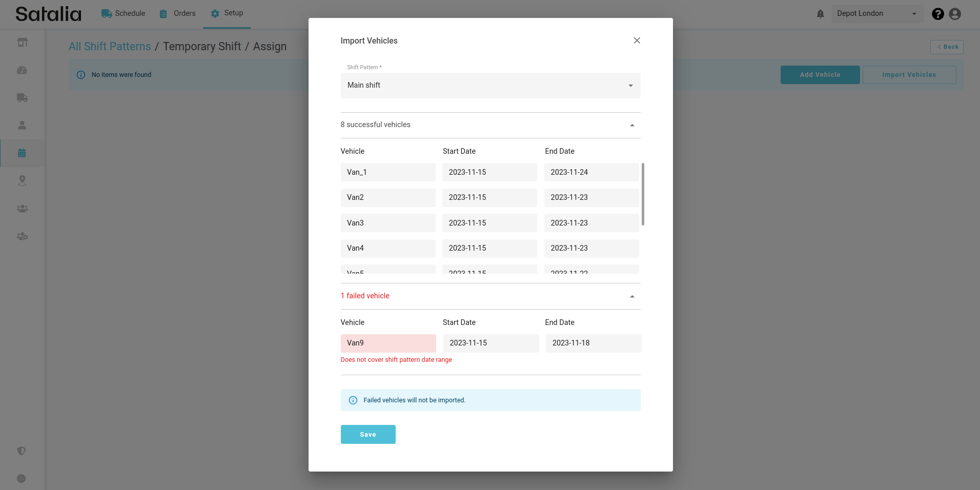Open the map location pin sidebar icon
The width and height of the screenshot is (980, 490).
(22, 180)
